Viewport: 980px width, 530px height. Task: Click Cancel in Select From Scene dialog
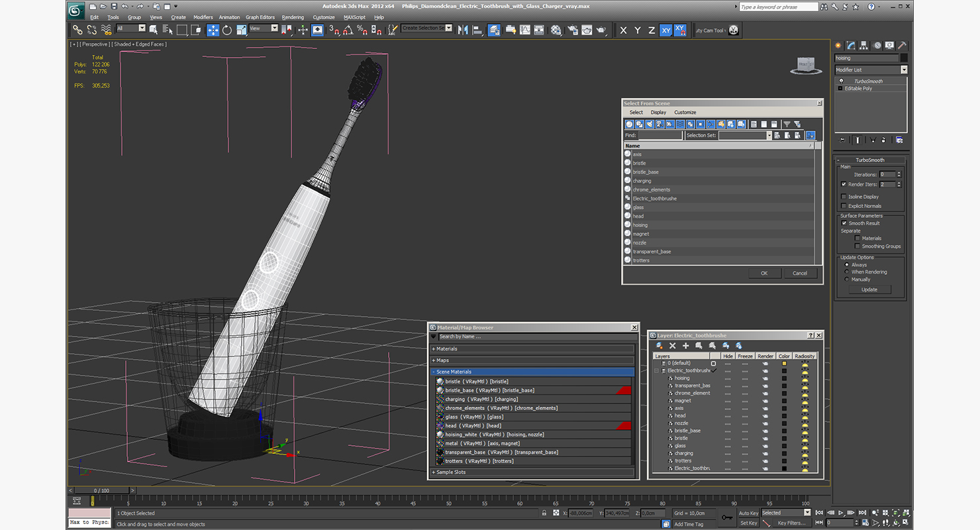(800, 273)
